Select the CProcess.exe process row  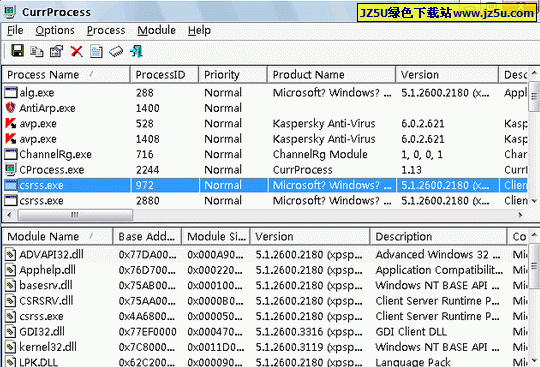pos(265,169)
